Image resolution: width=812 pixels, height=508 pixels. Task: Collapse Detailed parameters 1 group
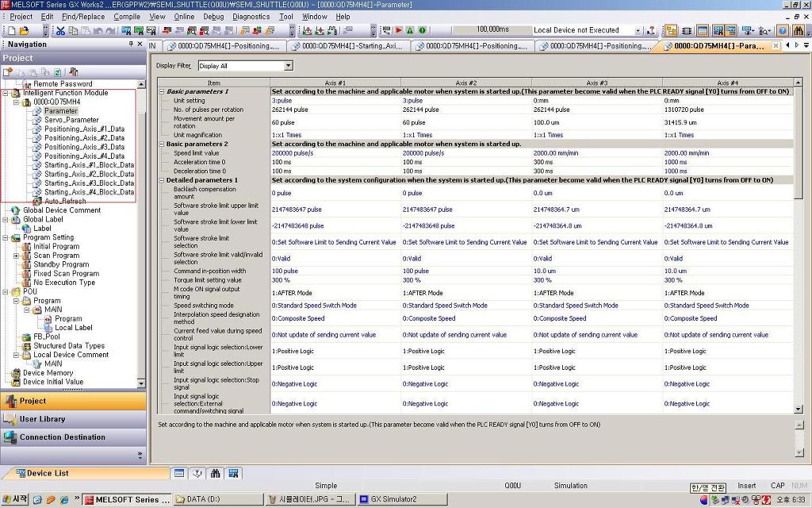(162, 180)
